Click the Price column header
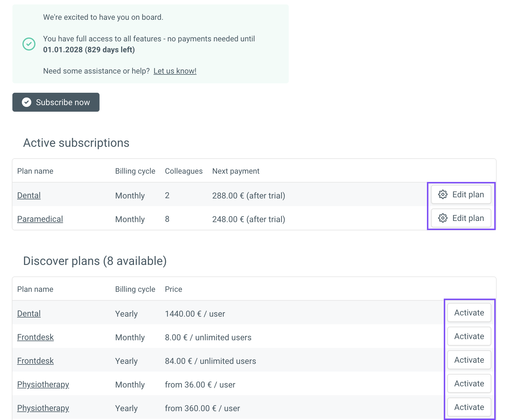The image size is (509, 420). (173, 289)
